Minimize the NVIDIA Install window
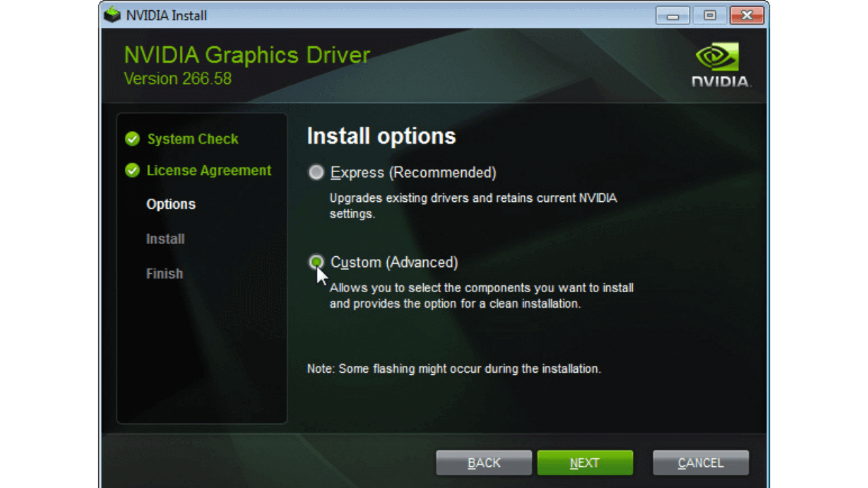Screen dimensions: 868x488 (673, 15)
